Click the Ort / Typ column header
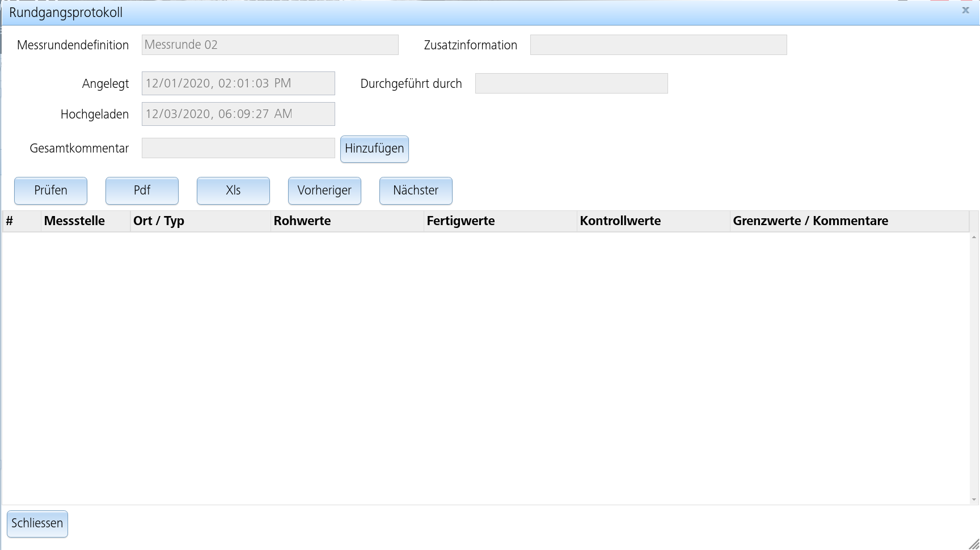 pos(159,221)
